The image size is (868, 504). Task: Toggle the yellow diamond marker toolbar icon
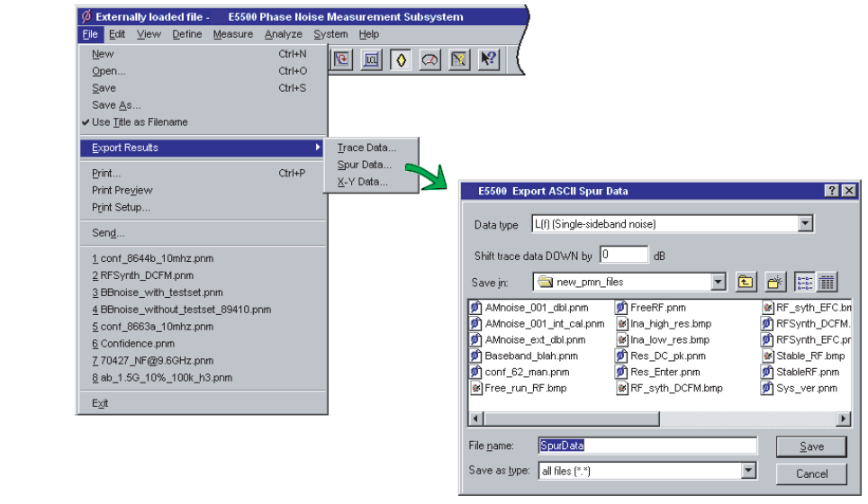coord(400,59)
